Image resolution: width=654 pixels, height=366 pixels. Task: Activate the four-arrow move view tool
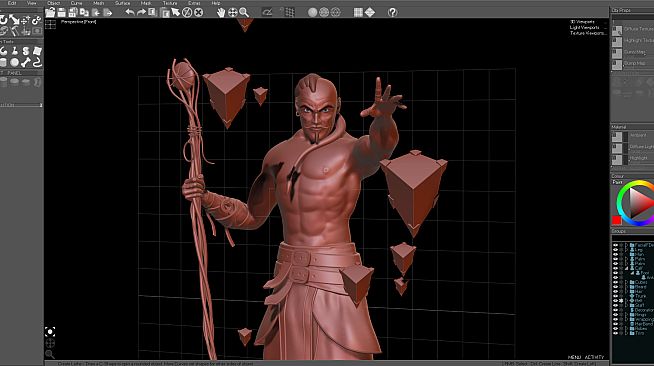click(x=233, y=13)
